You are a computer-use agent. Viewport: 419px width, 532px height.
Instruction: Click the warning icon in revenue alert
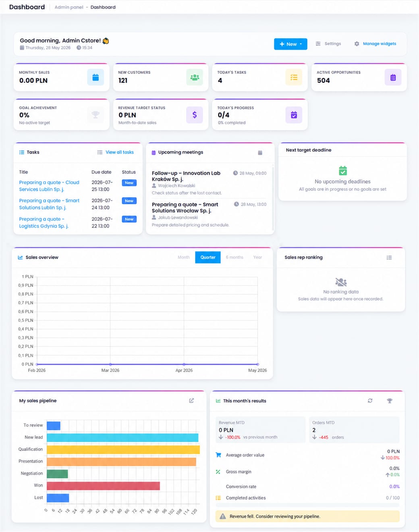point(223,516)
